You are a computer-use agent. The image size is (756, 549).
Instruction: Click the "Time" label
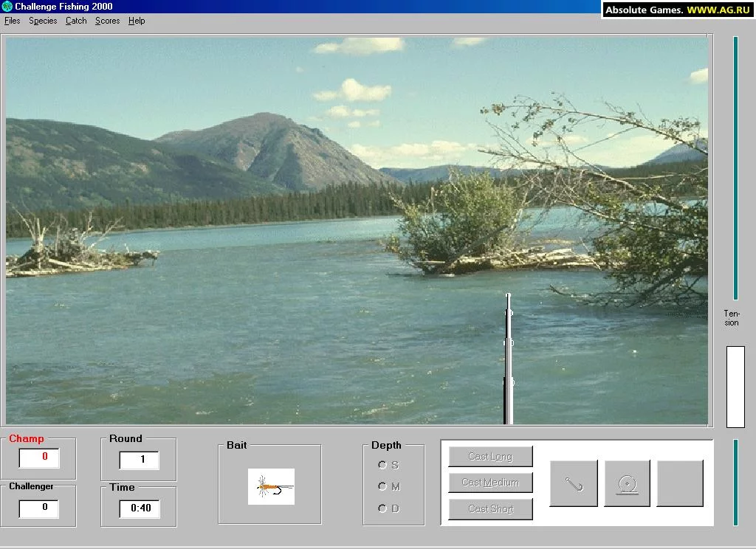[122, 487]
